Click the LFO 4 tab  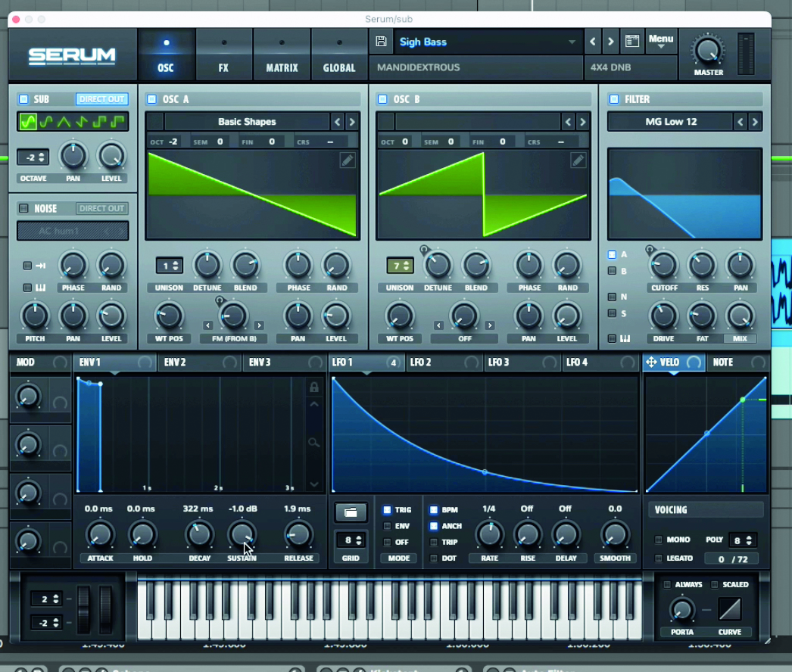click(600, 362)
